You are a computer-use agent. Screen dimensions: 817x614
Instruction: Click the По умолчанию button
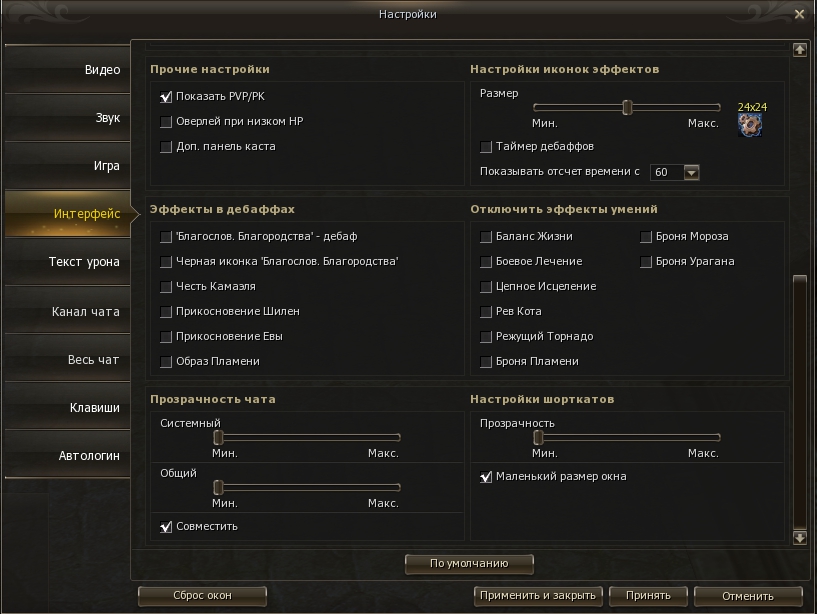click(x=469, y=564)
